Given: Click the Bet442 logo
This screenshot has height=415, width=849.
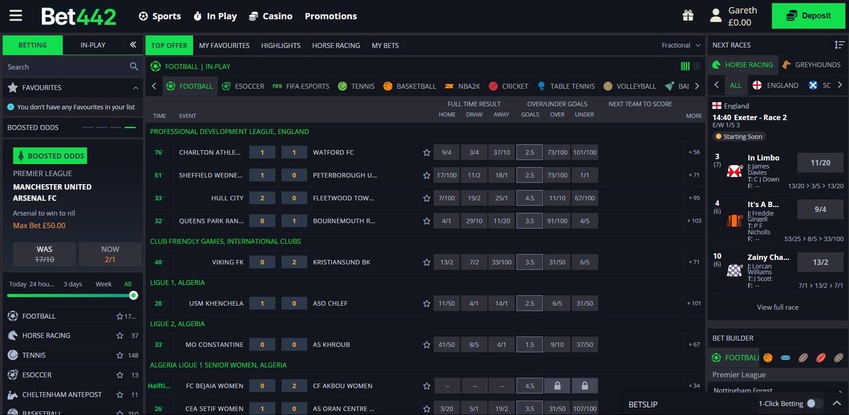Looking at the screenshot, I should coord(79,16).
